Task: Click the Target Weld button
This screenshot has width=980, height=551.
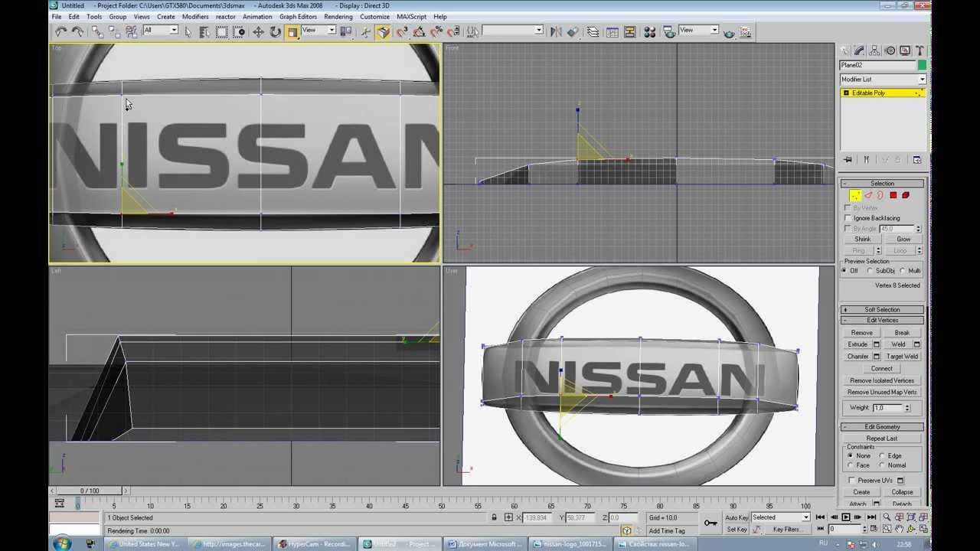Action: (902, 357)
